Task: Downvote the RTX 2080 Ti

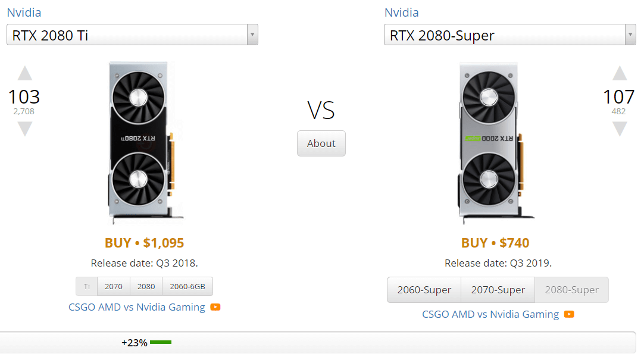Action: point(24,129)
